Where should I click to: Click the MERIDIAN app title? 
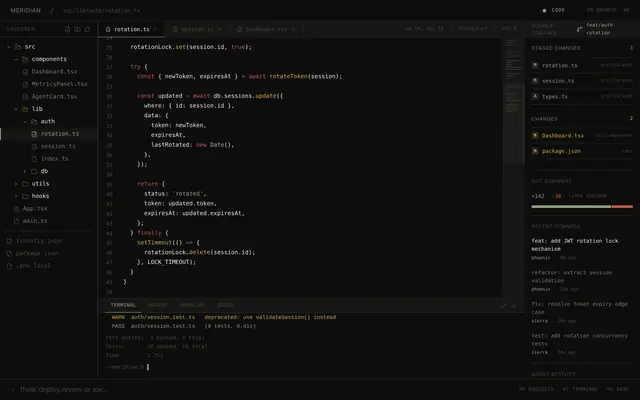(x=25, y=11)
